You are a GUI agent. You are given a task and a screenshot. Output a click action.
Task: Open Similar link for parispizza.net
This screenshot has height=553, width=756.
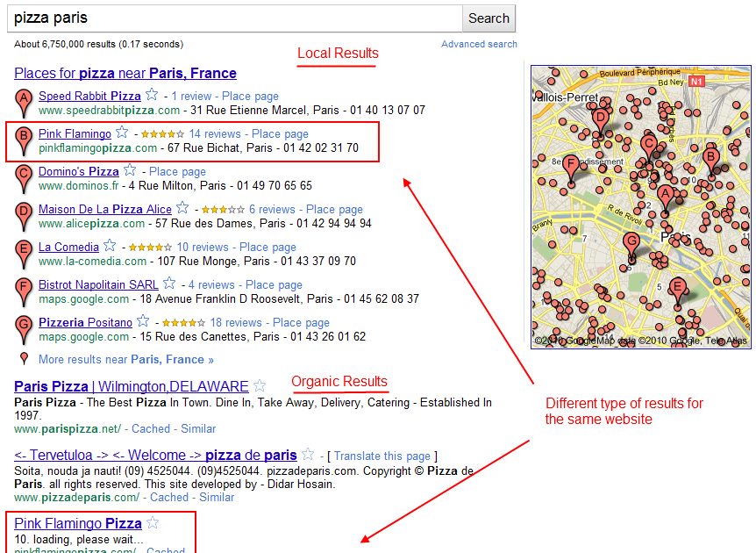(198, 429)
